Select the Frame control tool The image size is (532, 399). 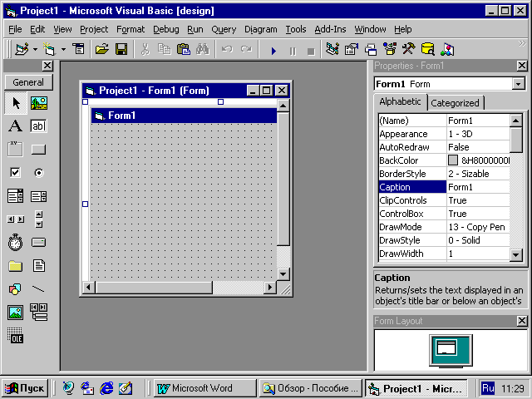pyautogui.click(x=16, y=150)
